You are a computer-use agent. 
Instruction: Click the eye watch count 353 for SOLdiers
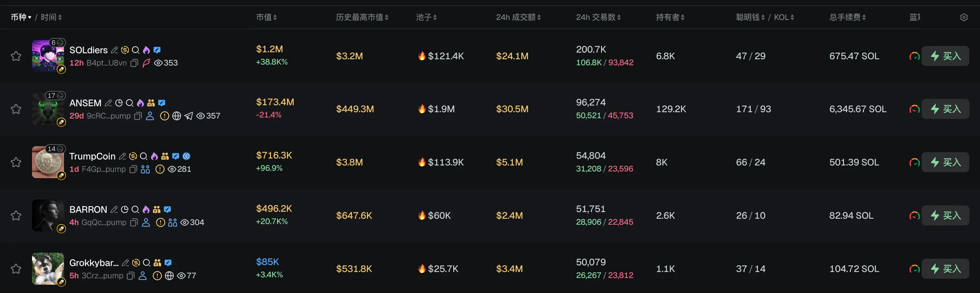tap(166, 63)
